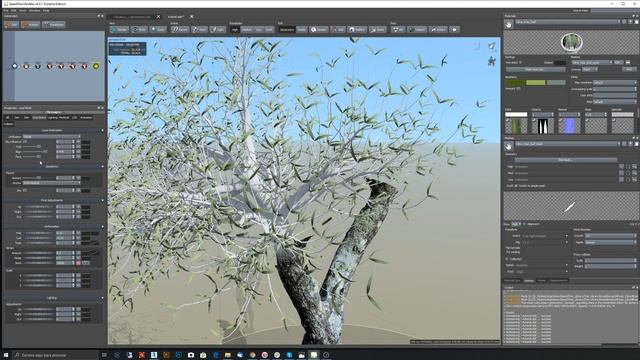640x360 pixels.
Task: Click the navigation gizmo icon in the viewport corner
Action: click(x=492, y=46)
